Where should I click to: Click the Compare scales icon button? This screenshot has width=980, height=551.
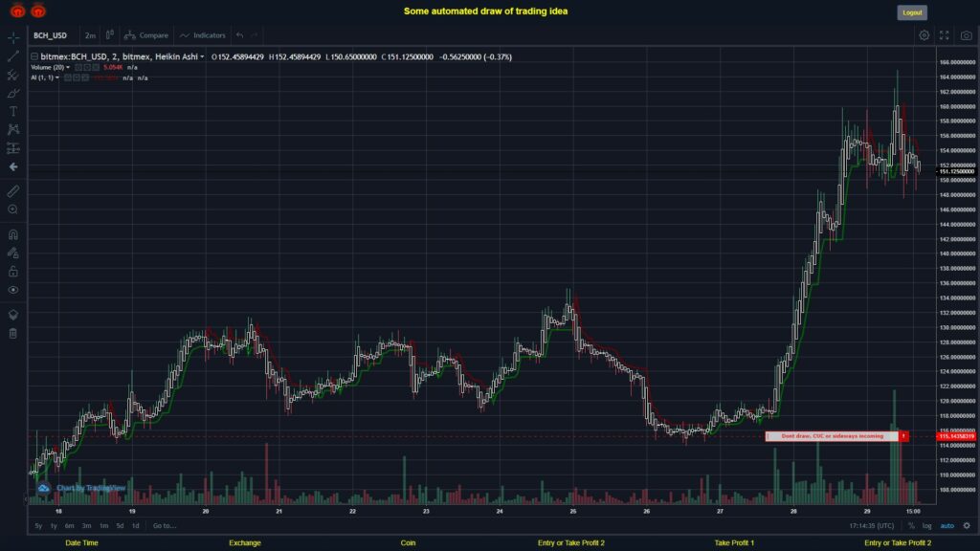tap(146, 35)
